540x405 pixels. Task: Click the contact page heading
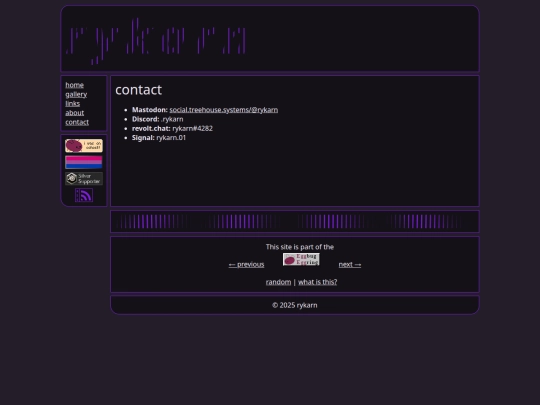point(138,90)
